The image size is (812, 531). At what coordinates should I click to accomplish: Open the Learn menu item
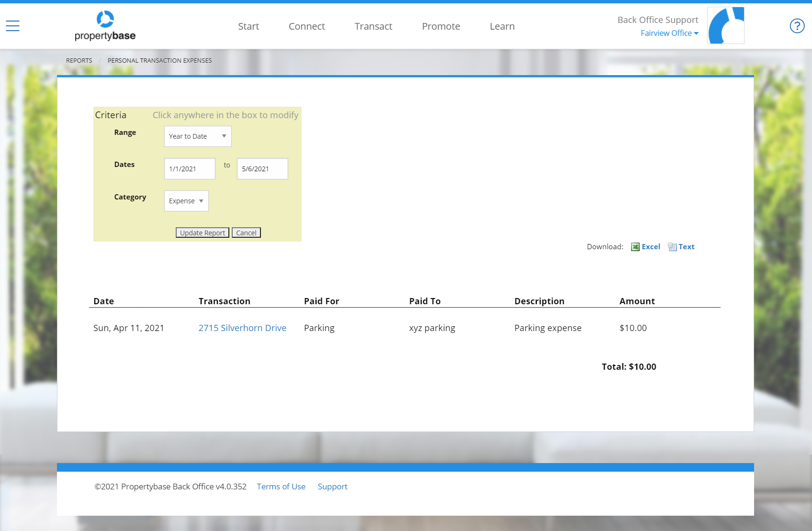pyautogui.click(x=502, y=26)
